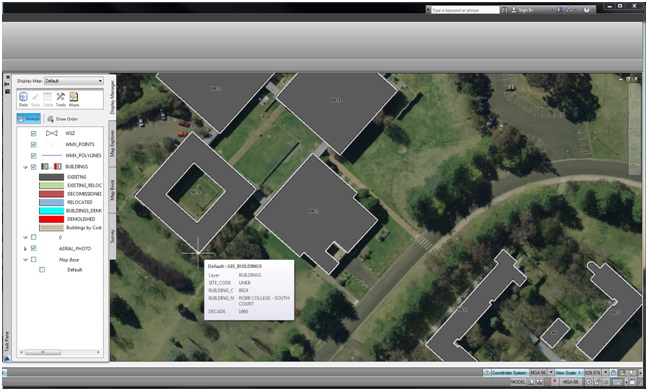Click the Sign In link

pyautogui.click(x=526, y=10)
